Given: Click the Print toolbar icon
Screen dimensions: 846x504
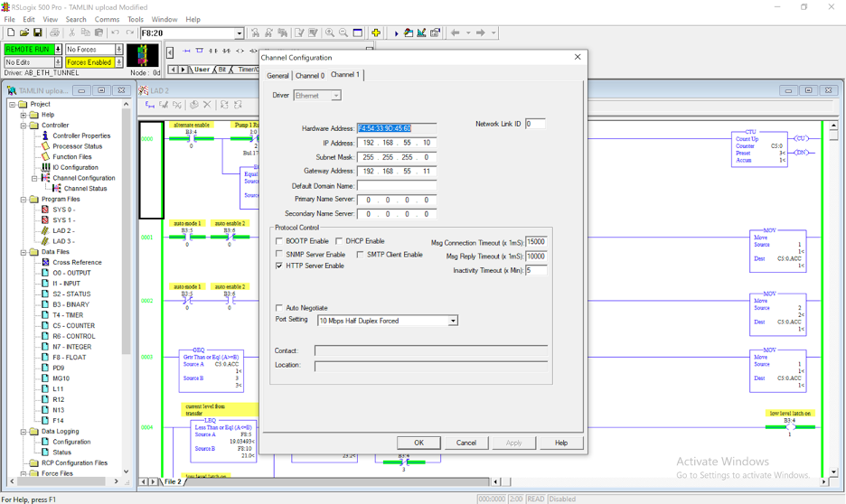Looking at the screenshot, I should (54, 33).
